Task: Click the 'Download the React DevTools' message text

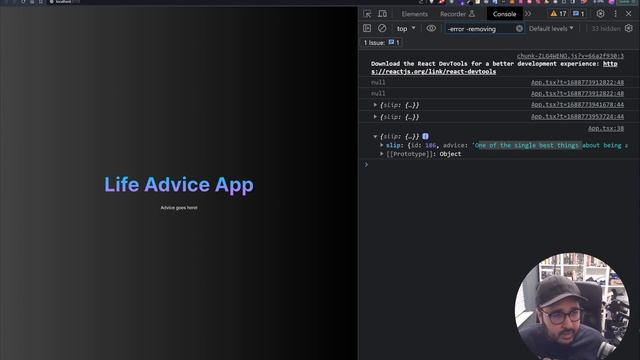Action: 485,64
